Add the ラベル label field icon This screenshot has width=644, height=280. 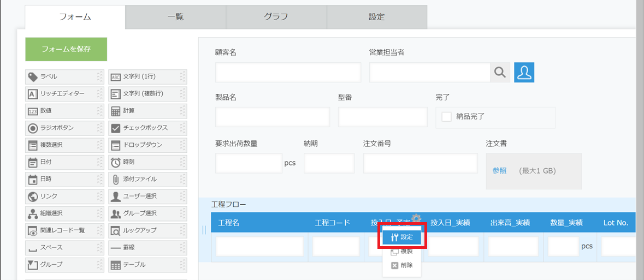click(x=33, y=77)
